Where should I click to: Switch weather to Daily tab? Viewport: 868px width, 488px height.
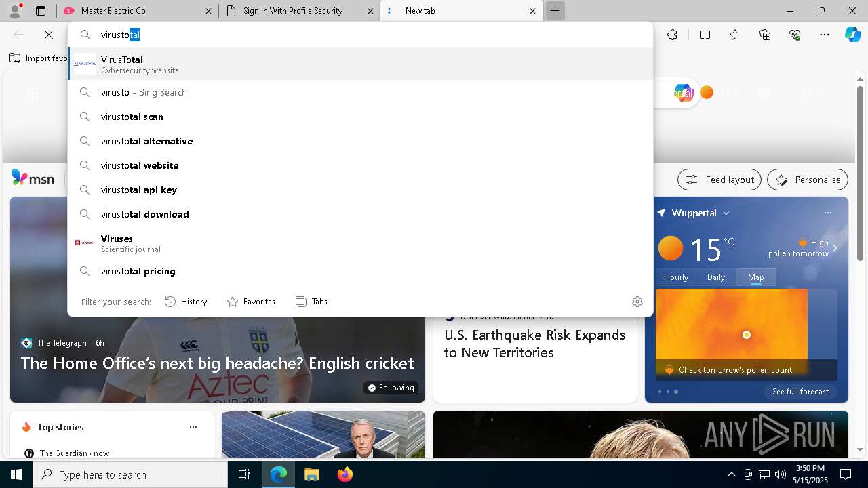point(716,277)
